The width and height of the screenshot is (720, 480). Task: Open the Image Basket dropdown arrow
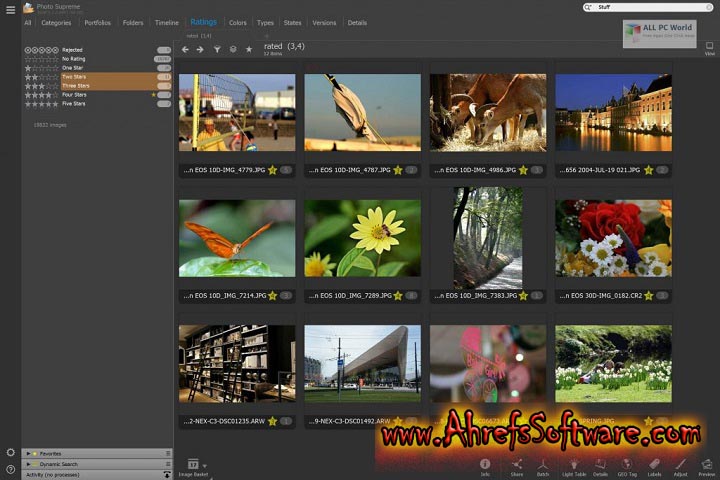pos(204,466)
